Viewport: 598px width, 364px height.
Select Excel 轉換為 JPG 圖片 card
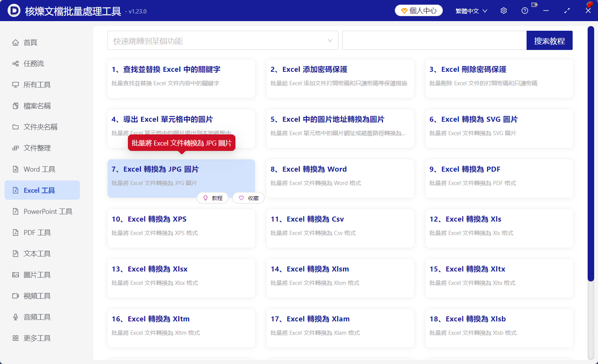(x=181, y=179)
